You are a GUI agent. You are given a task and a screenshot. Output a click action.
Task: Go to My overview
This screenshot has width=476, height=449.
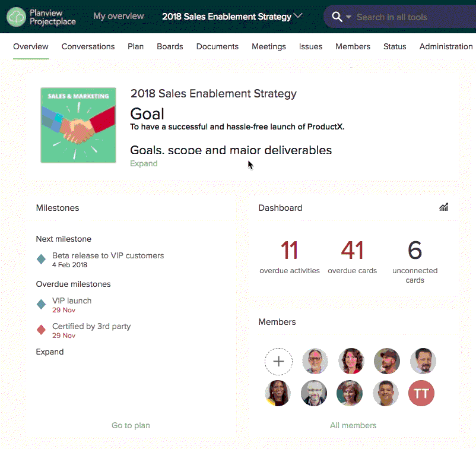click(119, 16)
